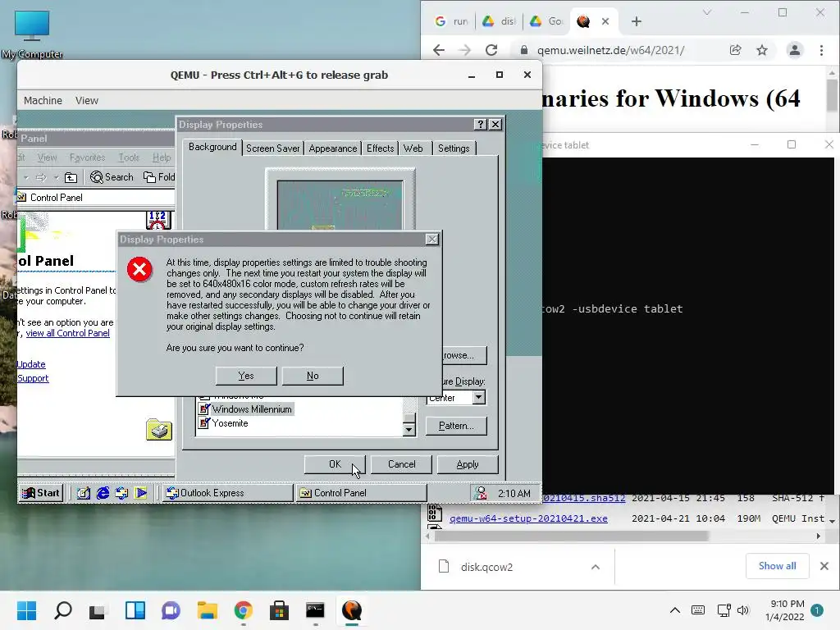Click the Up folder toolbar icon
The width and height of the screenshot is (840, 630).
tap(71, 177)
